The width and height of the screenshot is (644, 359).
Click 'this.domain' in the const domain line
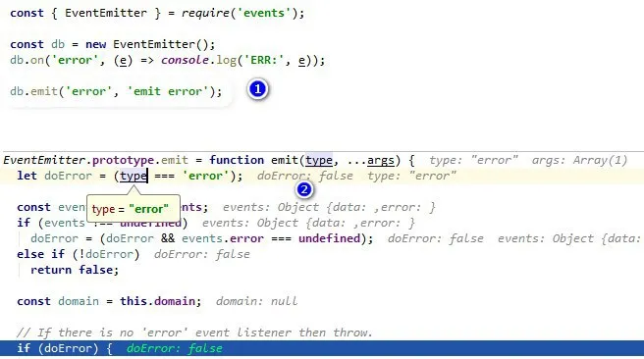(x=157, y=301)
